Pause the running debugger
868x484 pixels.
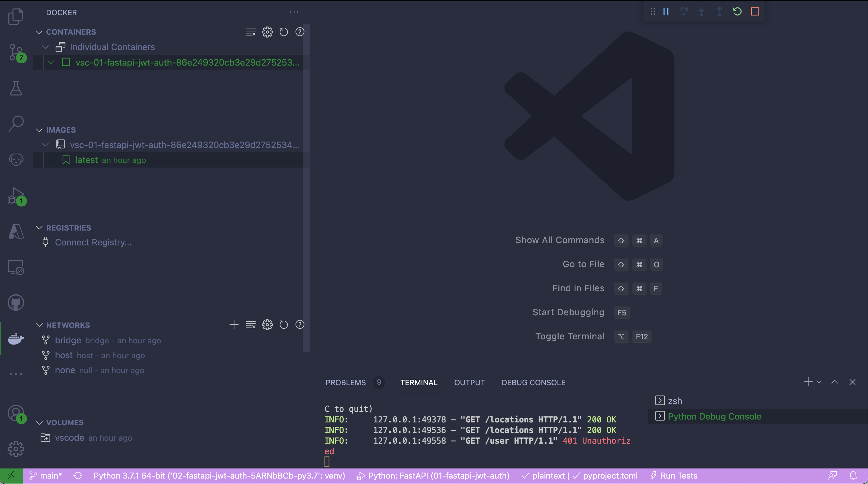[666, 11]
